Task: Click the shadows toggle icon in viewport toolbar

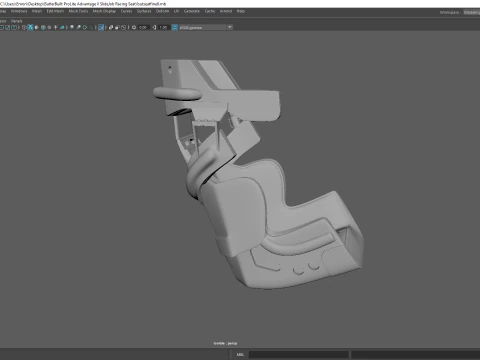Action: coord(62,27)
